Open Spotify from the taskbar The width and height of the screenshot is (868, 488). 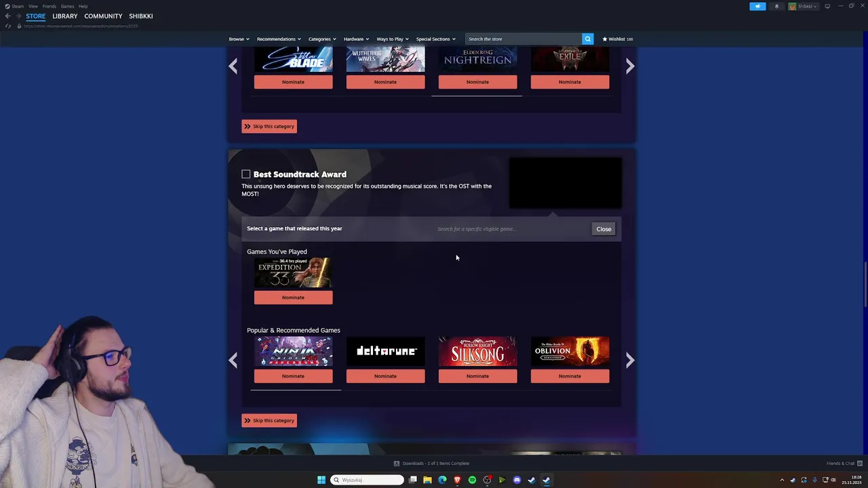click(472, 480)
